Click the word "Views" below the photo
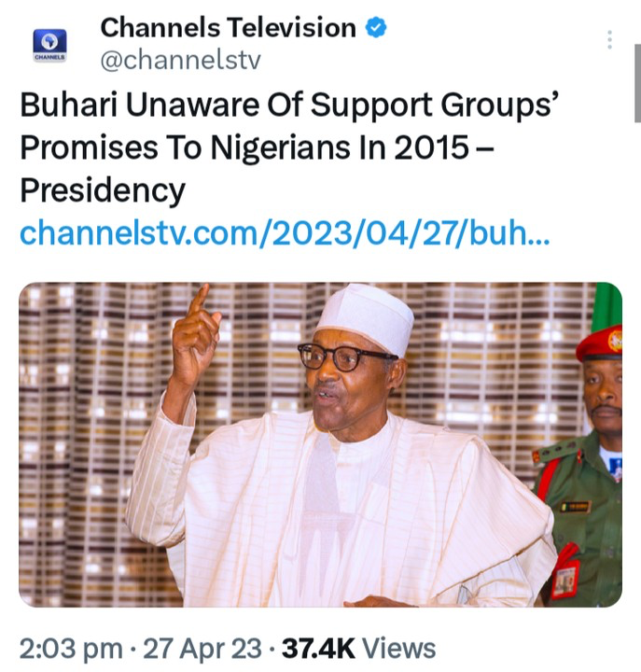Image resolution: width=641 pixels, height=672 pixels. [x=399, y=648]
